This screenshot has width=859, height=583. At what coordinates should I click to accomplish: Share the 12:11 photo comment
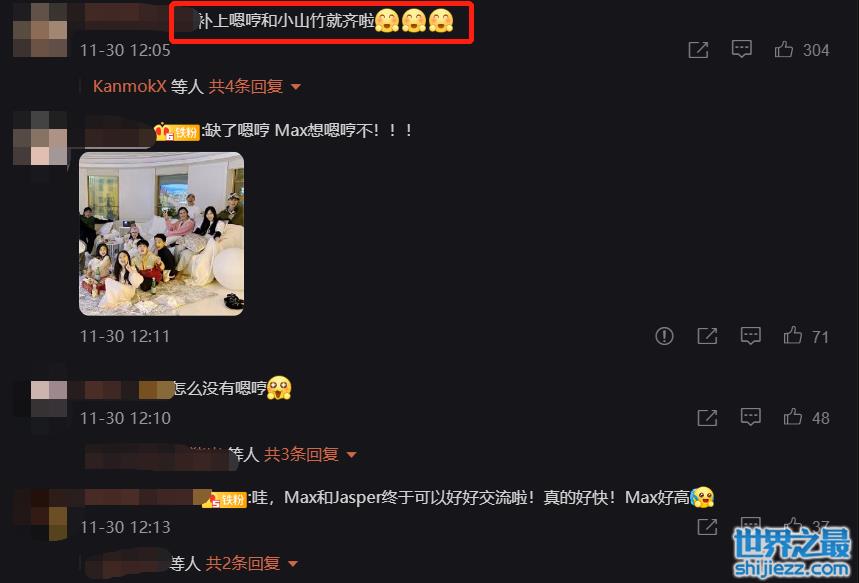[x=707, y=336]
